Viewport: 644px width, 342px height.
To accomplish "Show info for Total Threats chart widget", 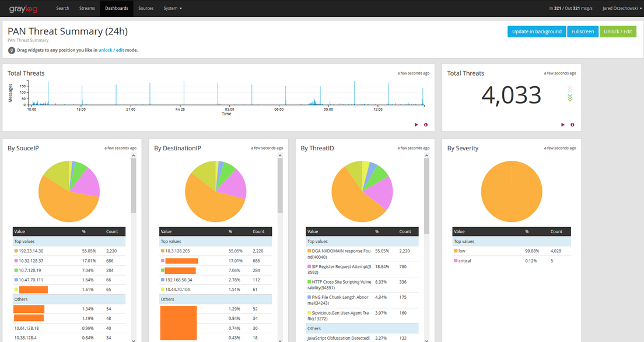I will [426, 125].
